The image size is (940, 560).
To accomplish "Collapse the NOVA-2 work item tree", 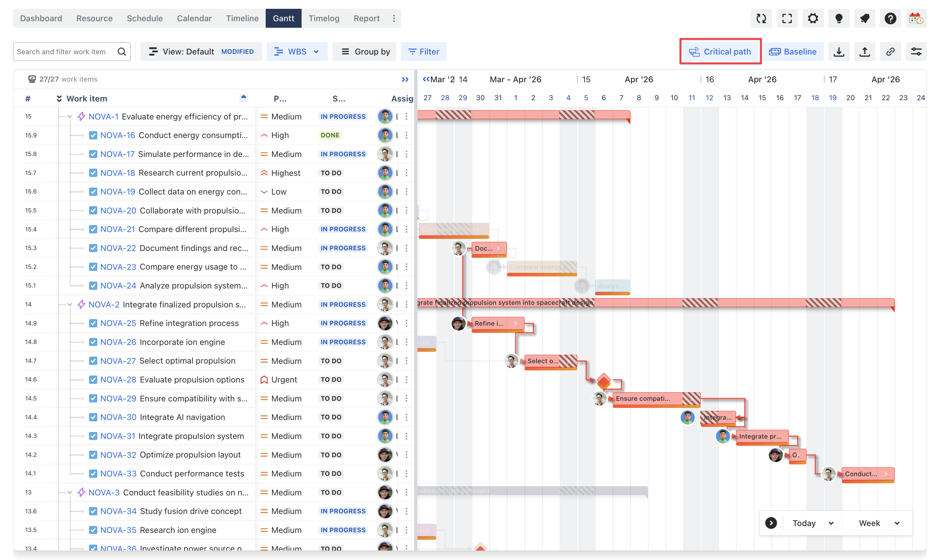I will point(70,304).
